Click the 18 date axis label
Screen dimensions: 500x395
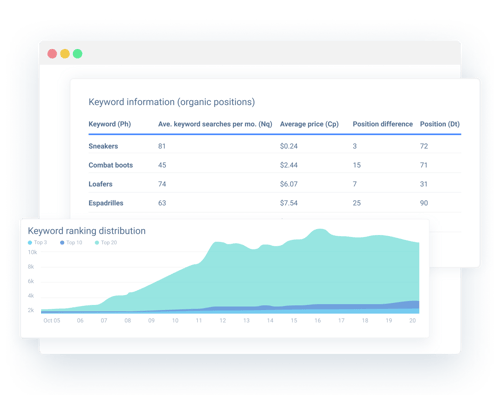(x=365, y=320)
